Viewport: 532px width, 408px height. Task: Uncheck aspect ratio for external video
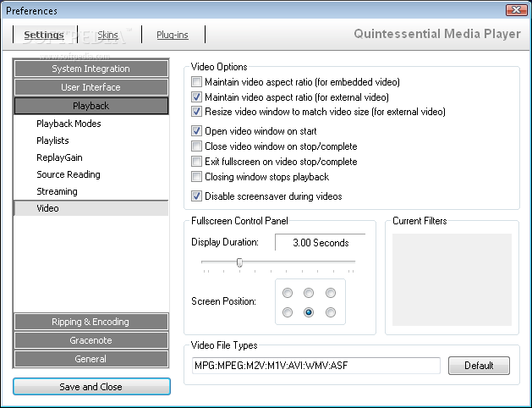tap(196, 97)
